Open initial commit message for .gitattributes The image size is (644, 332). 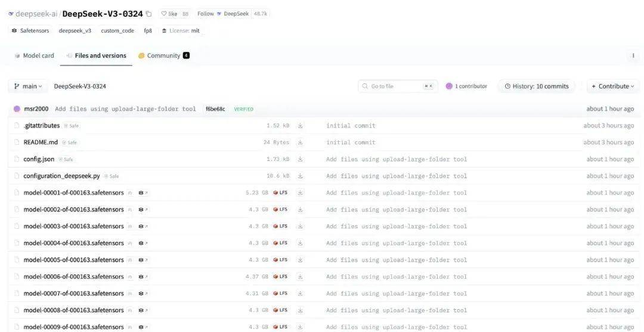[351, 126]
